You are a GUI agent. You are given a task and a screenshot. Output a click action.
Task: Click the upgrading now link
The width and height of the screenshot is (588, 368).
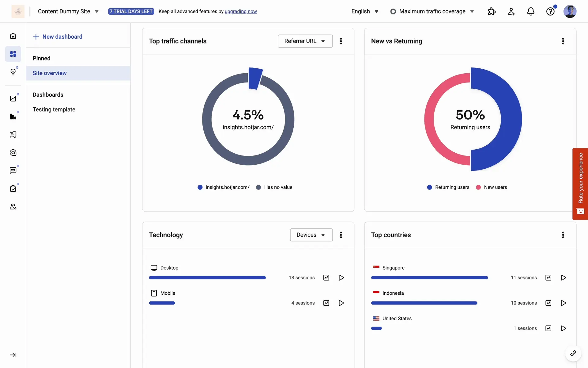click(x=241, y=11)
